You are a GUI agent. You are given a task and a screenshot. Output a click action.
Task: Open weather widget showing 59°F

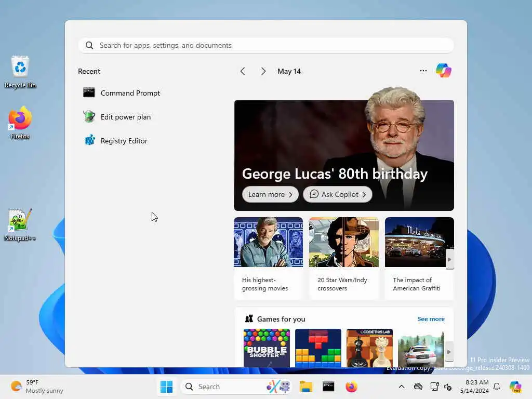[37, 387]
